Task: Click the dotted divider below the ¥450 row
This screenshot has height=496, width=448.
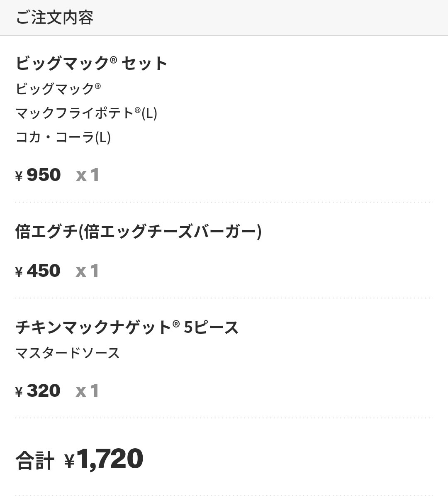Action: [x=224, y=298]
